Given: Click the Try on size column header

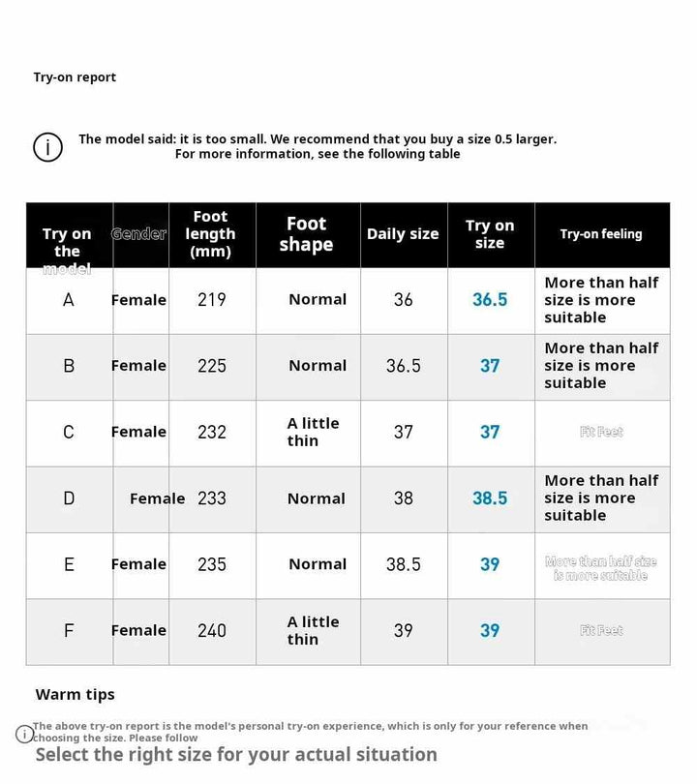Looking at the screenshot, I should [490, 234].
